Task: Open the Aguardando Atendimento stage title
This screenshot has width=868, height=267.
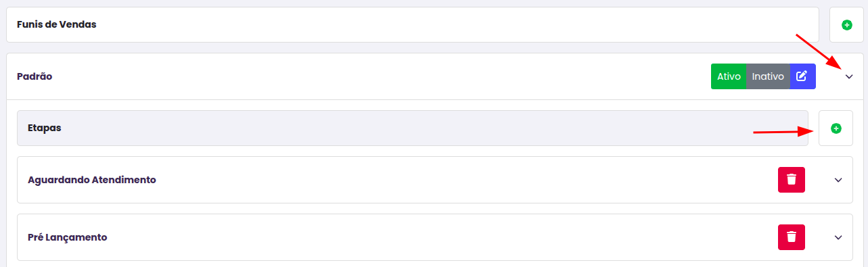Action: pos(92,180)
